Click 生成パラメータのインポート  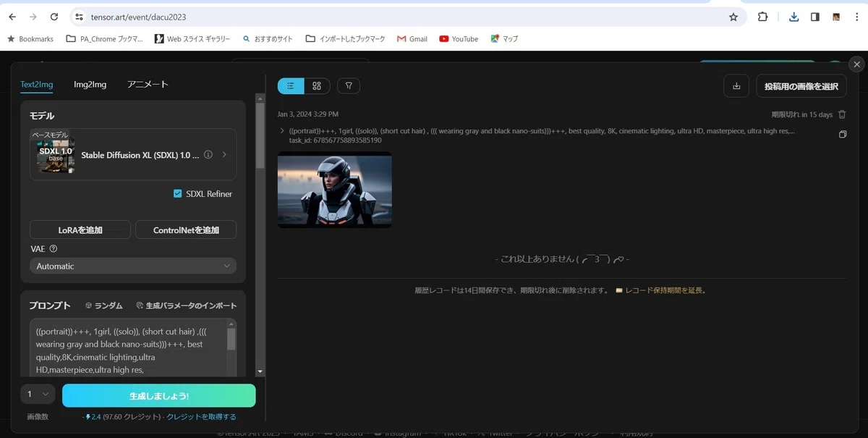click(187, 306)
